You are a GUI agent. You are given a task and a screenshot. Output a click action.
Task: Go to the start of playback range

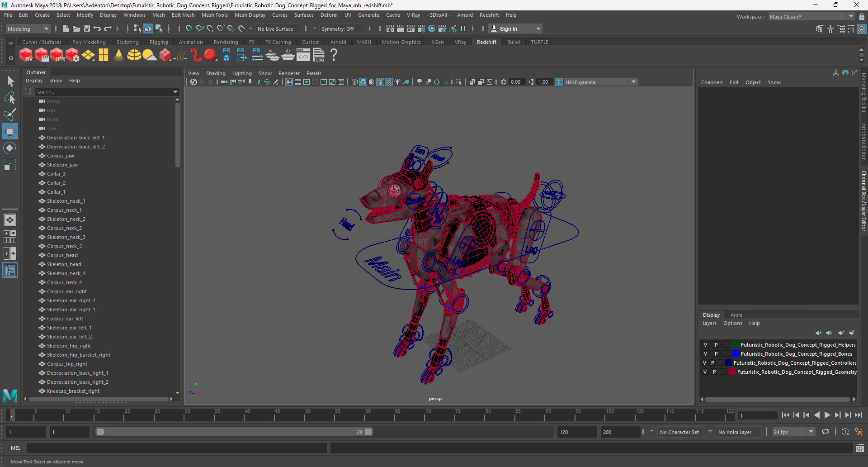coord(785,415)
